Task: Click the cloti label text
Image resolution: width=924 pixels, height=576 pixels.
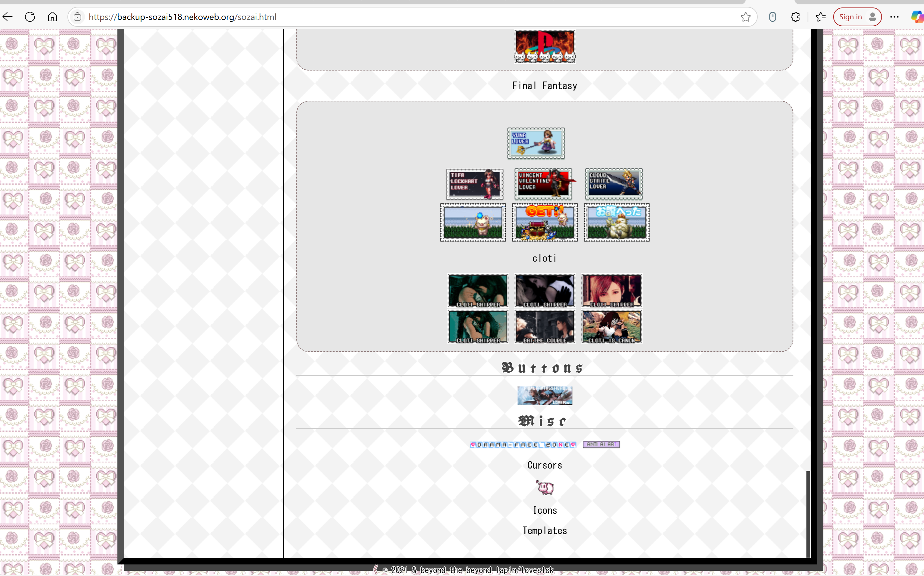Action: [x=544, y=259]
